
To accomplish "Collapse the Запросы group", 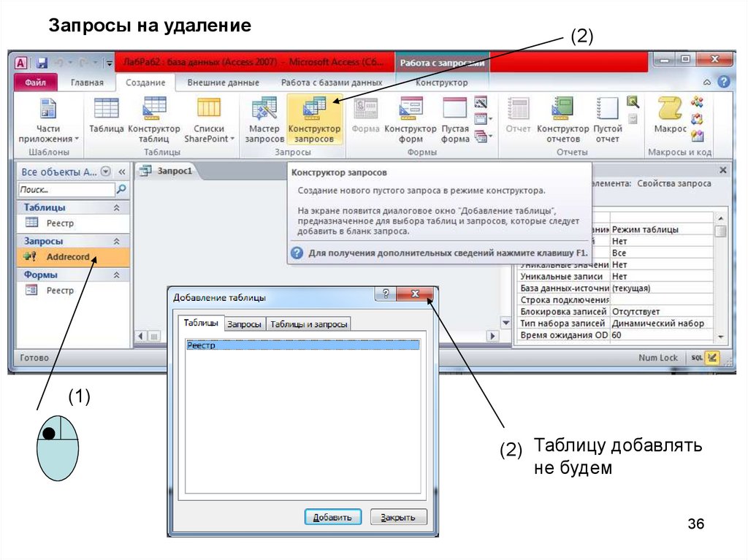I will (116, 242).
